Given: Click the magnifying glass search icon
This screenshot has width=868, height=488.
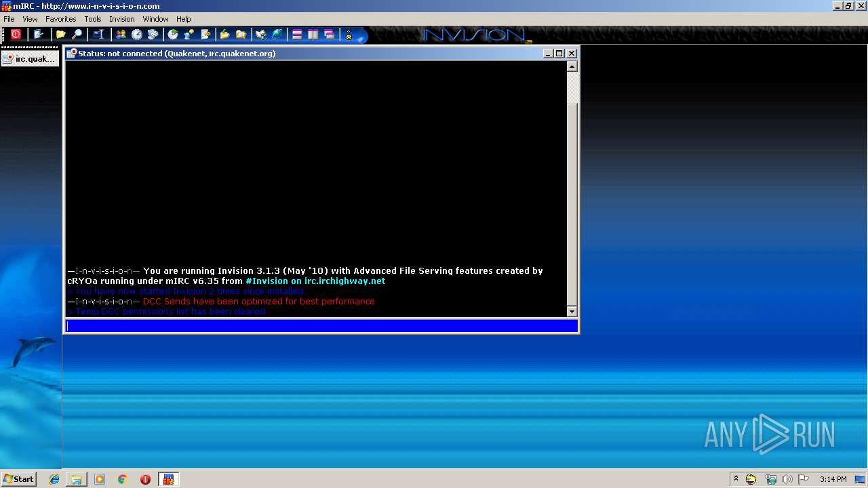Looking at the screenshot, I should tap(77, 35).
